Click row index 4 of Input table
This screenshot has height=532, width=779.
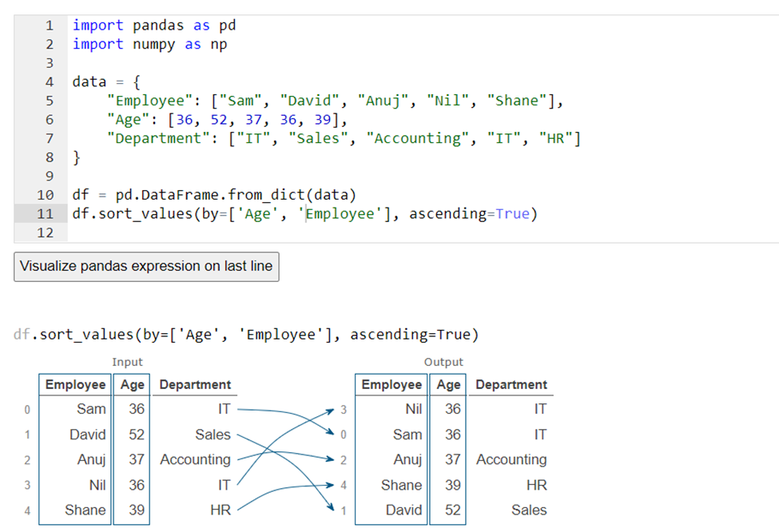pos(26,510)
